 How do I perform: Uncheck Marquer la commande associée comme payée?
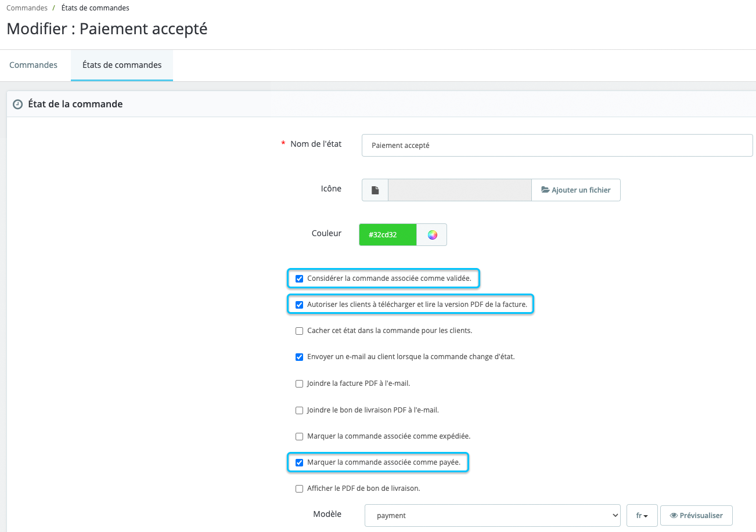click(x=299, y=462)
